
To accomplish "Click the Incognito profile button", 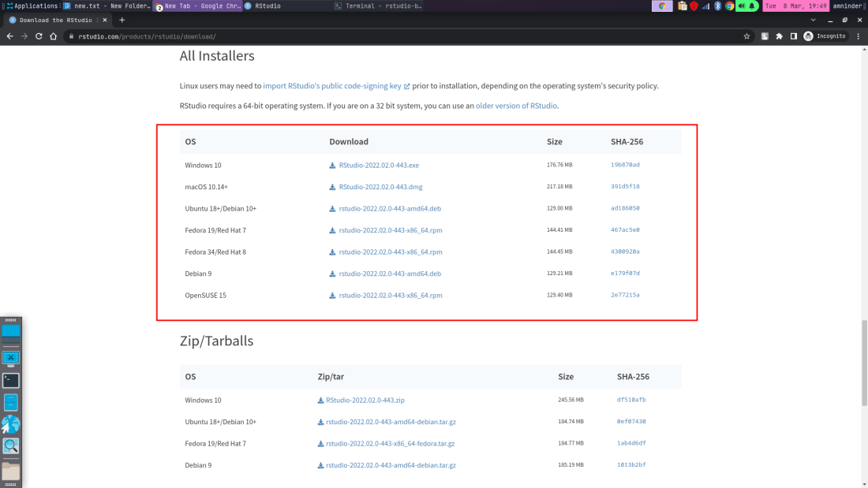I will click(x=825, y=36).
